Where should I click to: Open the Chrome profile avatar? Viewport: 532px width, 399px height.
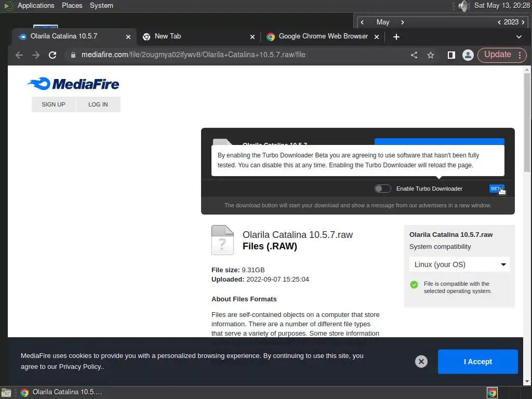pos(468,55)
